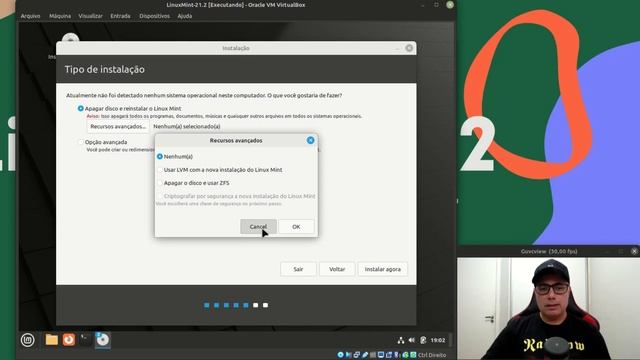
Task: Open the network tray icon
Action: (401, 340)
